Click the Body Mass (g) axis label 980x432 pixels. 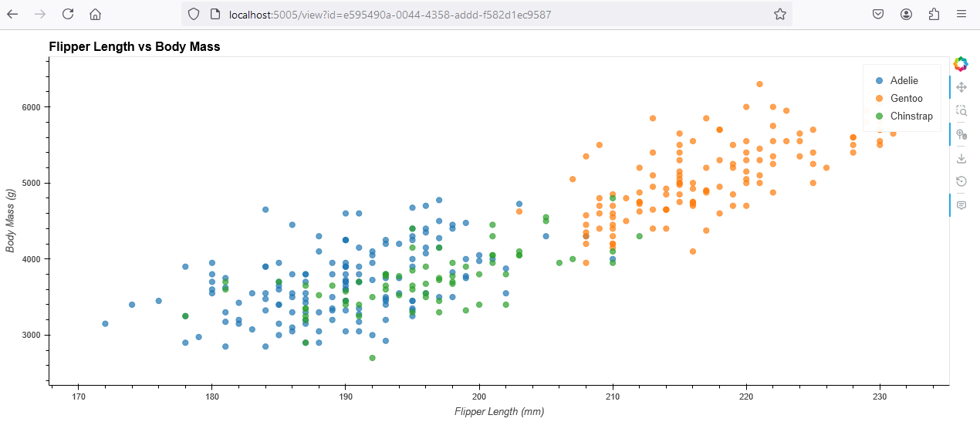click(x=11, y=220)
